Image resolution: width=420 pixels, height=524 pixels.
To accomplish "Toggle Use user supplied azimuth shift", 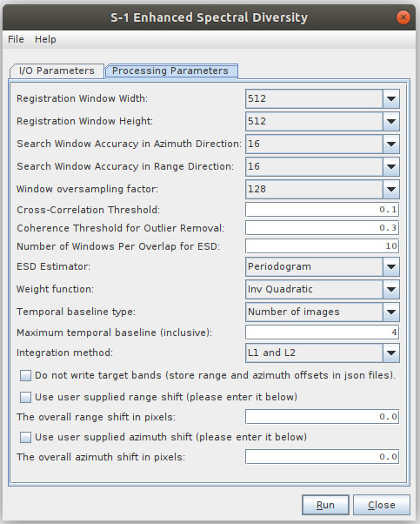I will (x=26, y=437).
